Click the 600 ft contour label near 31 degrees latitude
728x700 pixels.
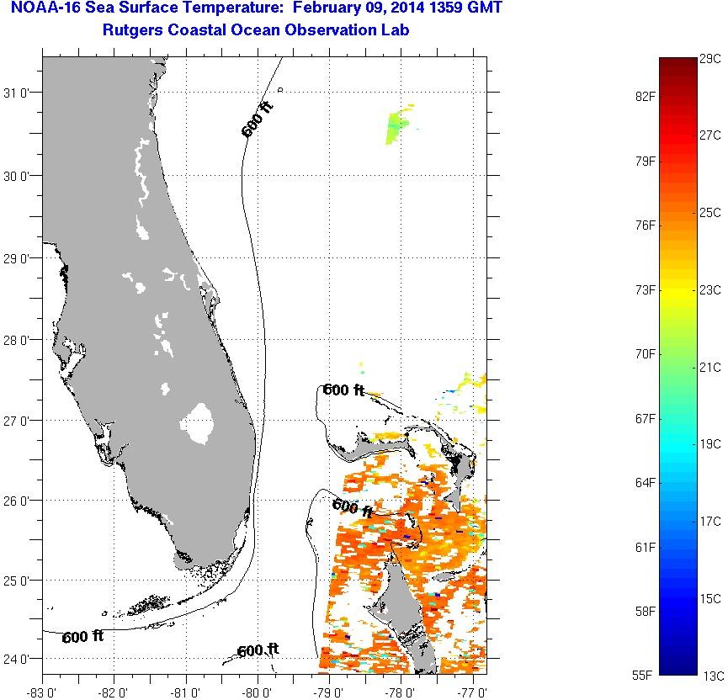[257, 119]
